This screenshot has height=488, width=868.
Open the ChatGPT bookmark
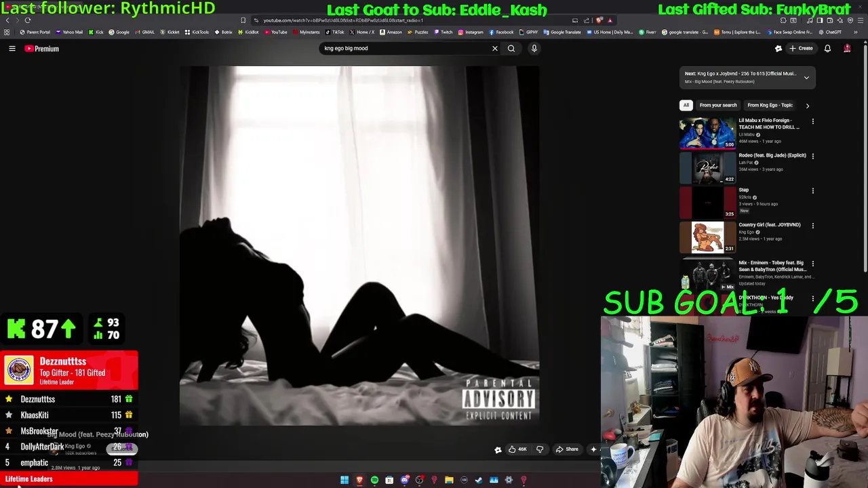tap(829, 32)
